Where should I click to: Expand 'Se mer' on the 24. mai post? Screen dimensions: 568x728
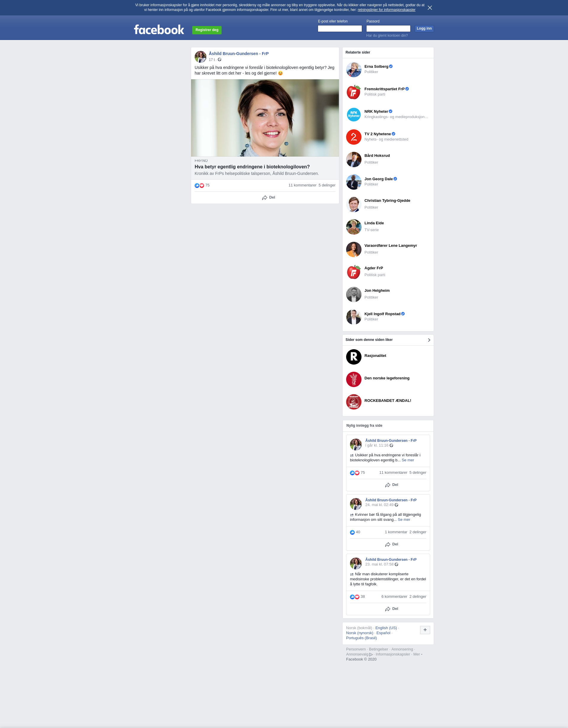pyautogui.click(x=404, y=519)
